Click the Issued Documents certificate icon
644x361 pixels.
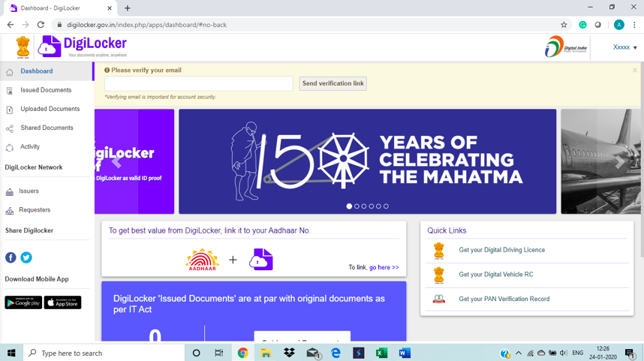(x=10, y=91)
